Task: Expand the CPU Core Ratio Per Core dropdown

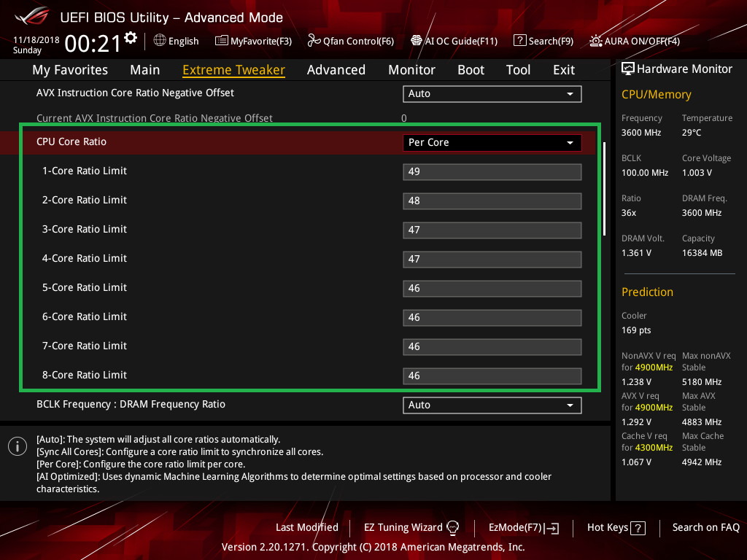Action: [x=492, y=142]
